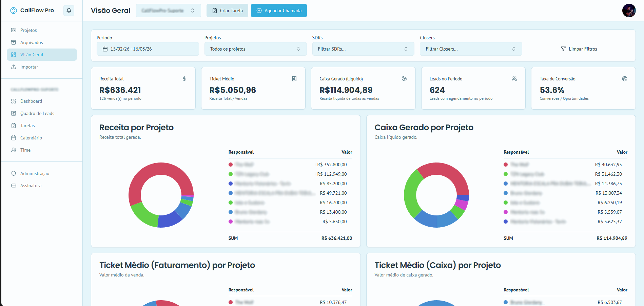The height and width of the screenshot is (306, 644).
Task: Click the SUM total R$ 114.904,89
Action: [x=612, y=238]
